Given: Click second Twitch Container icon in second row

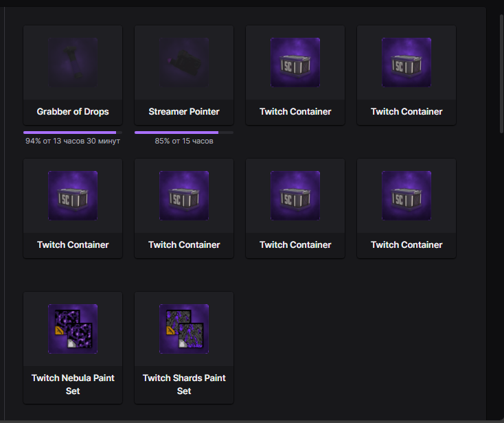Looking at the screenshot, I should click(x=184, y=195).
